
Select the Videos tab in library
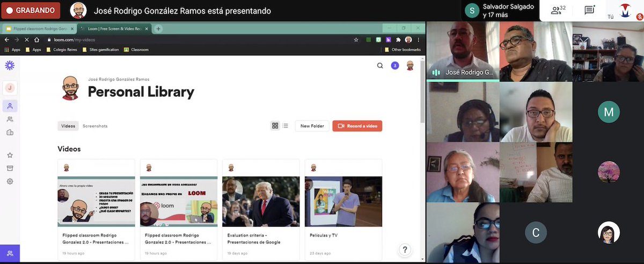[x=68, y=126]
